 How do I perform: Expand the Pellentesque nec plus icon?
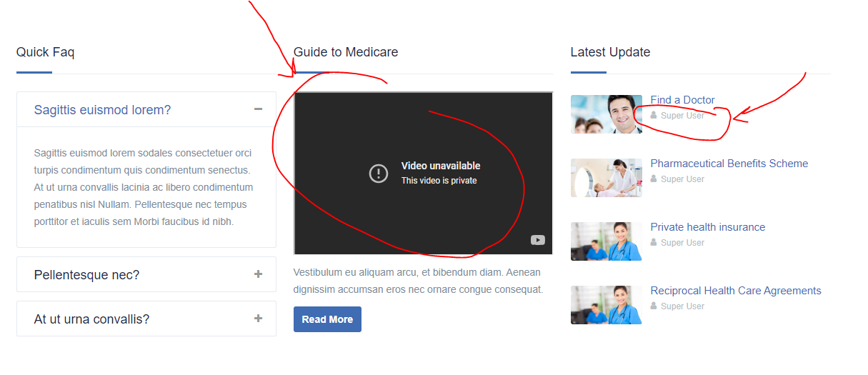(x=258, y=274)
